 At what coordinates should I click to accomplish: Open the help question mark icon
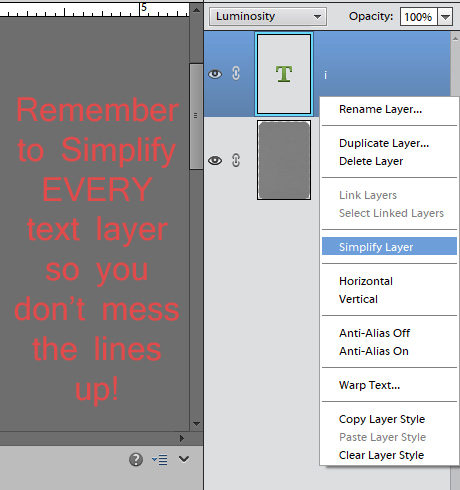[136, 460]
